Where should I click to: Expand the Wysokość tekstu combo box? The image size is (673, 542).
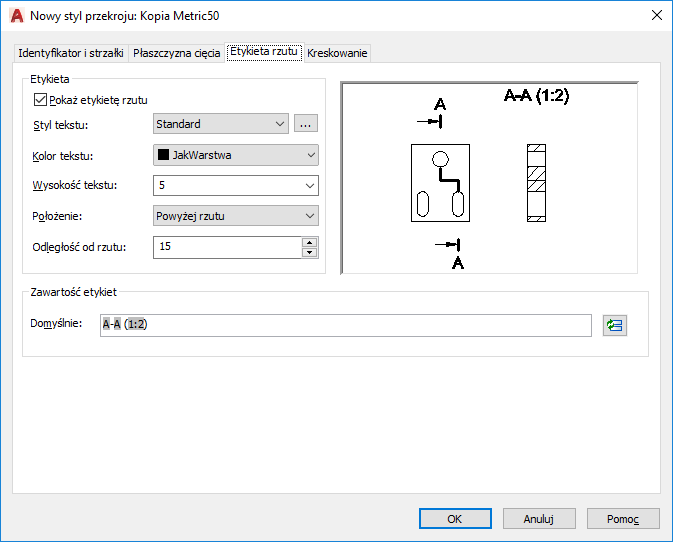coord(309,185)
